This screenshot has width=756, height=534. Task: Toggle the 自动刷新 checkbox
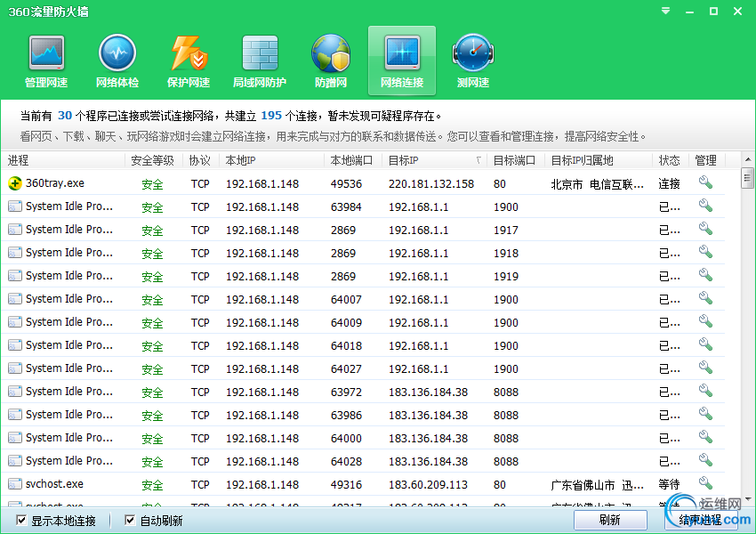[x=130, y=520]
